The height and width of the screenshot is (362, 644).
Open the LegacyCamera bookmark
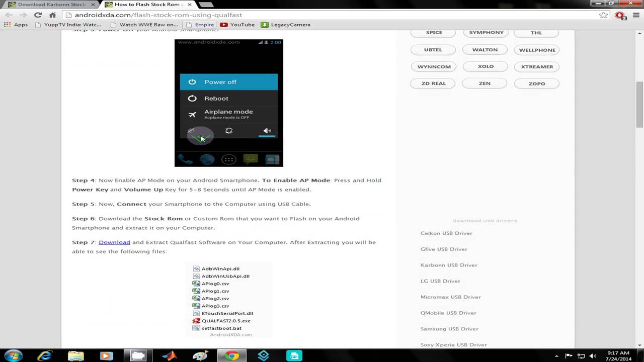pos(286,25)
